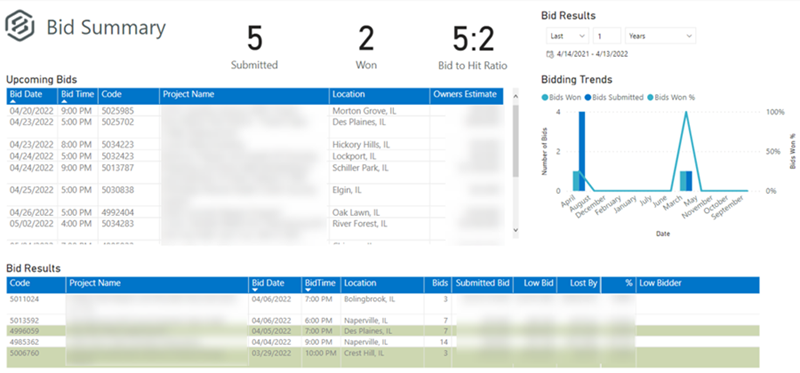
Task: Click the Schiller Park, IL location cell
Action: [360, 168]
